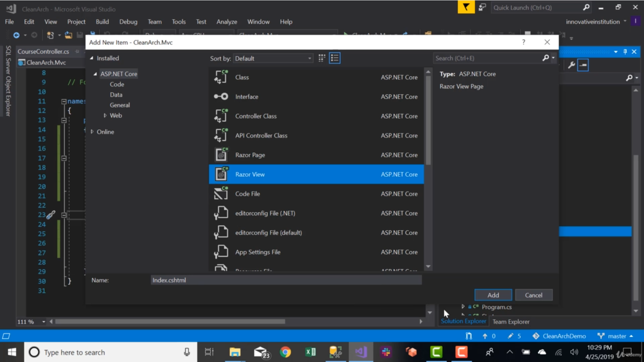Open Slack from the taskbar
The height and width of the screenshot is (362, 644).
(386, 352)
